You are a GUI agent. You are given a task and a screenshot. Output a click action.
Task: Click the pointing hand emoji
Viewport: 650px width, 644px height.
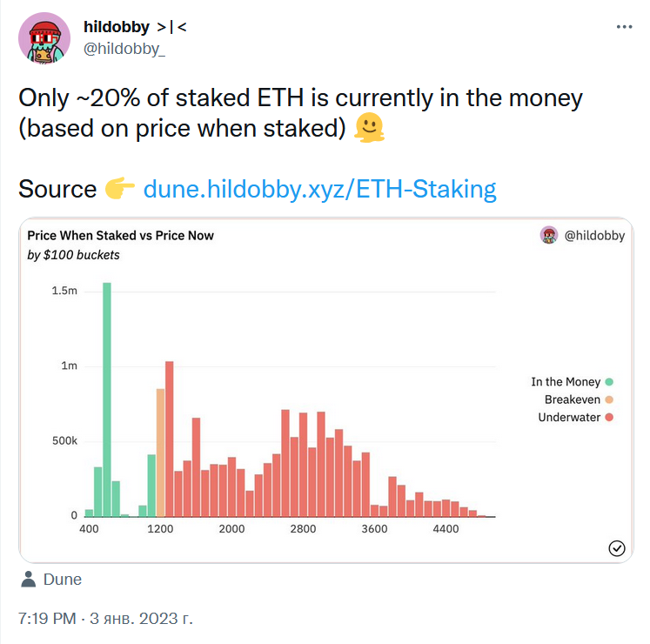coord(119,189)
